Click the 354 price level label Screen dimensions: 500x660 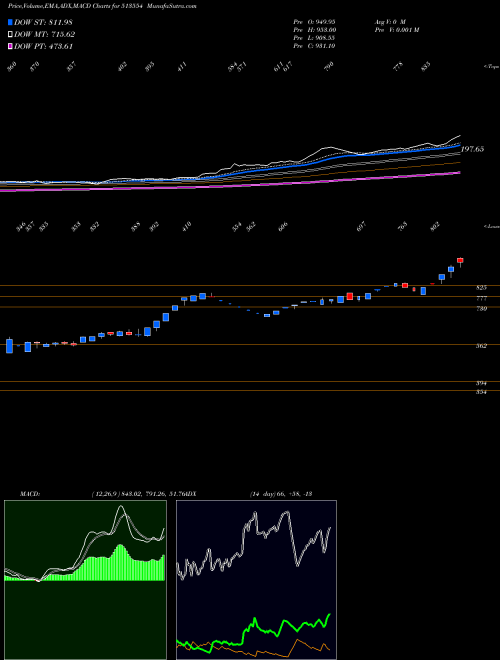click(481, 392)
